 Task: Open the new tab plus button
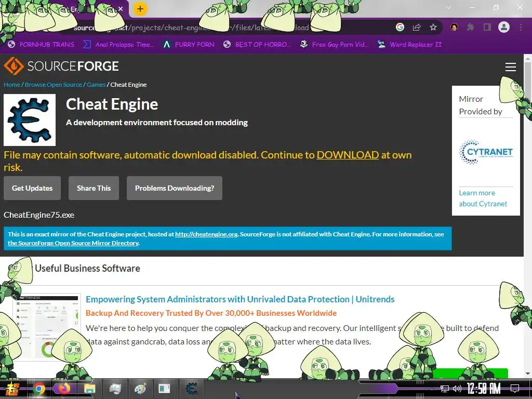coord(140,9)
